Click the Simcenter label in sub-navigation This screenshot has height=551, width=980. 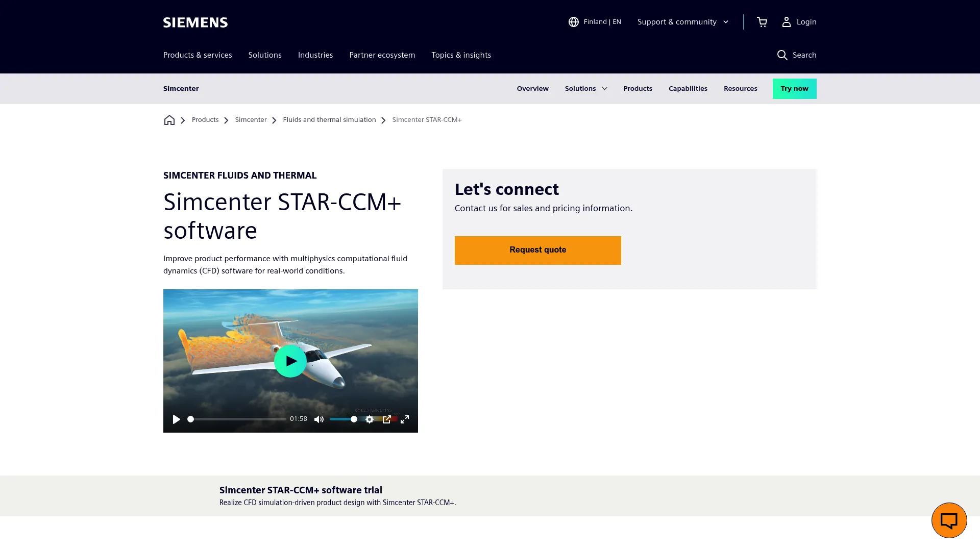(x=181, y=89)
